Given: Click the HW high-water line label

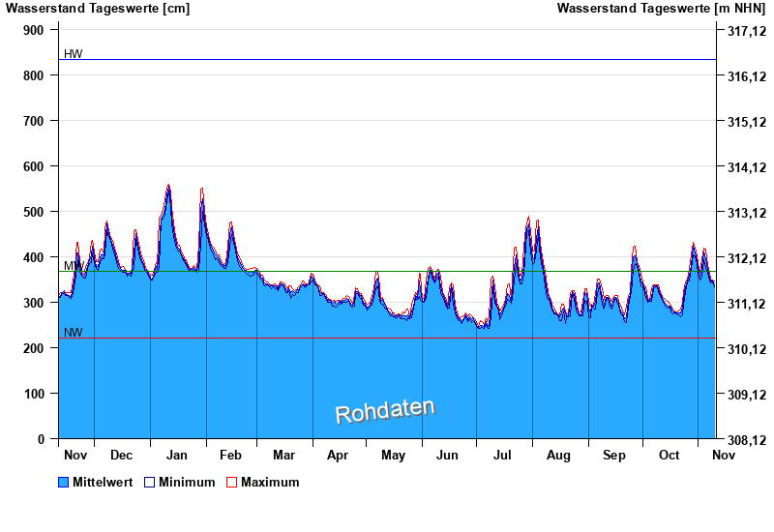Looking at the screenshot, I should pyautogui.click(x=74, y=54).
